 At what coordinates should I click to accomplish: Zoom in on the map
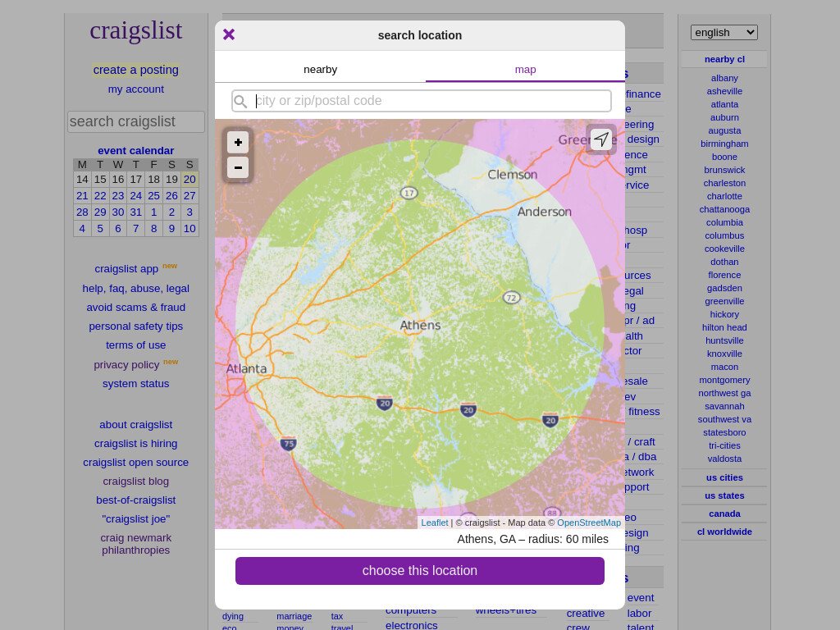[238, 143]
